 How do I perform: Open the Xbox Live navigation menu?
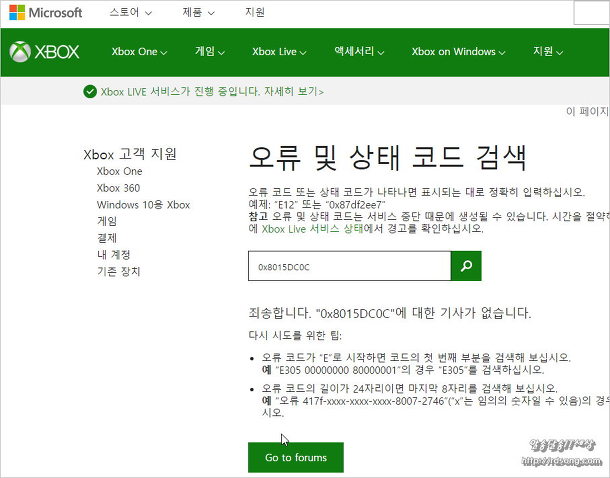coord(279,52)
